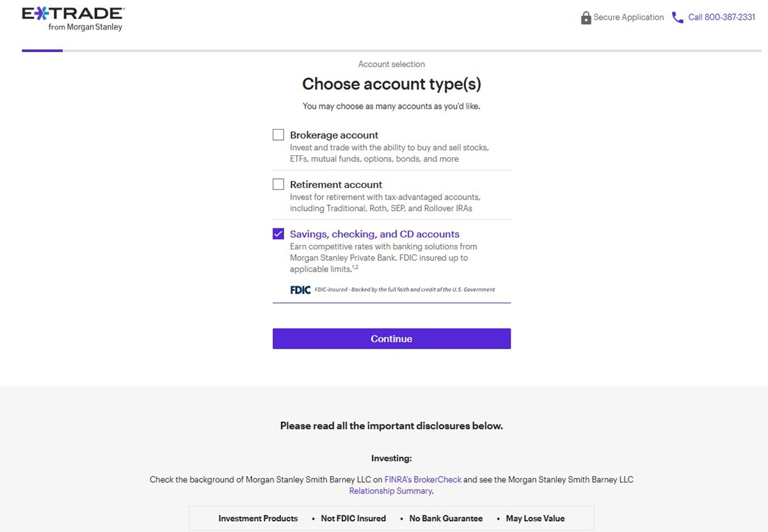Viewport: 768px width, 532px height.
Task: Click the E*TRADE logo
Action: coord(72,19)
